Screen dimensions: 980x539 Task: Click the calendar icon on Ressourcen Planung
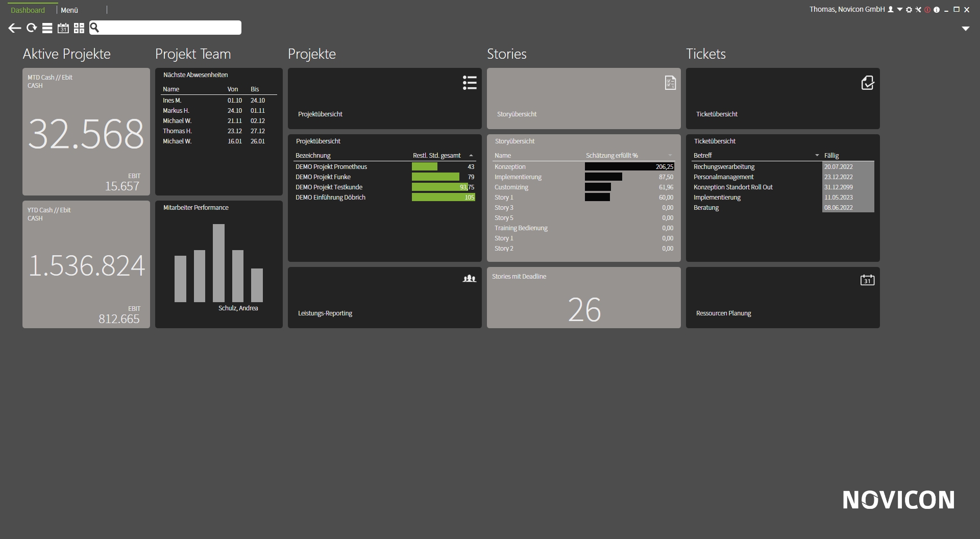868,280
